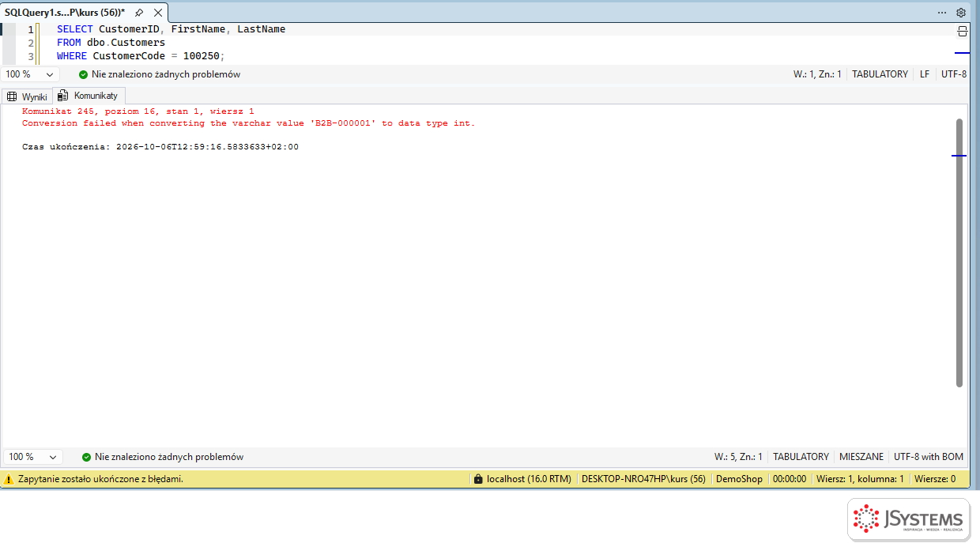Click the lock icon beside localhost
Viewport: 980px width, 547px height.
click(x=477, y=479)
